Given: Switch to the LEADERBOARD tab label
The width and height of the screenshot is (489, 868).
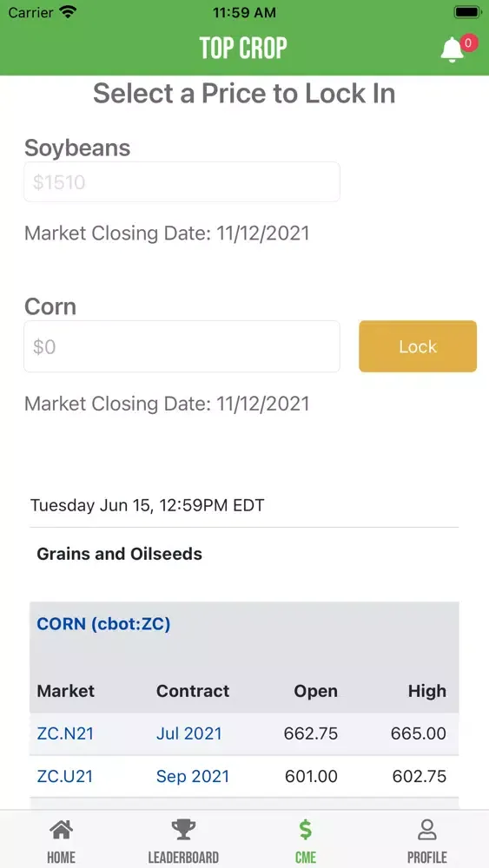Looking at the screenshot, I should tap(182, 858).
